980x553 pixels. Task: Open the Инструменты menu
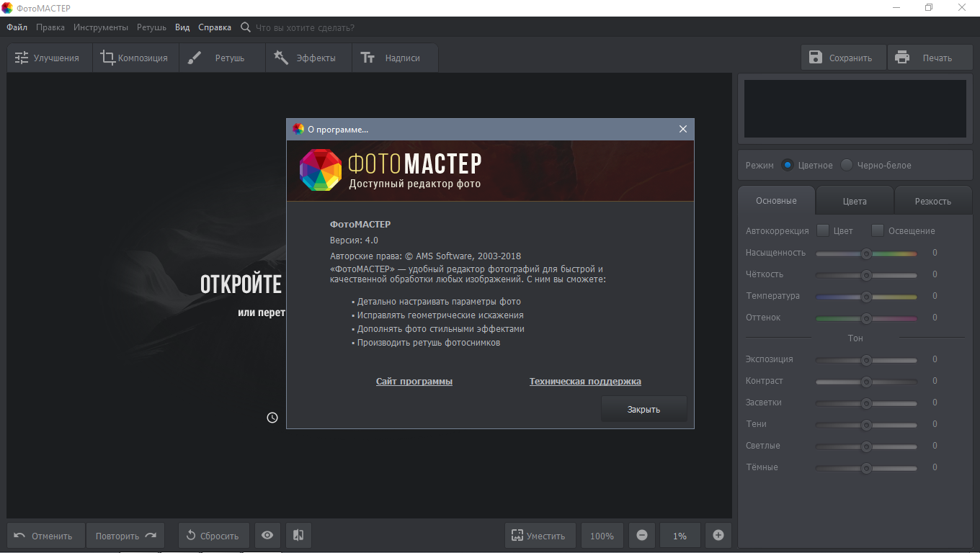101,27
